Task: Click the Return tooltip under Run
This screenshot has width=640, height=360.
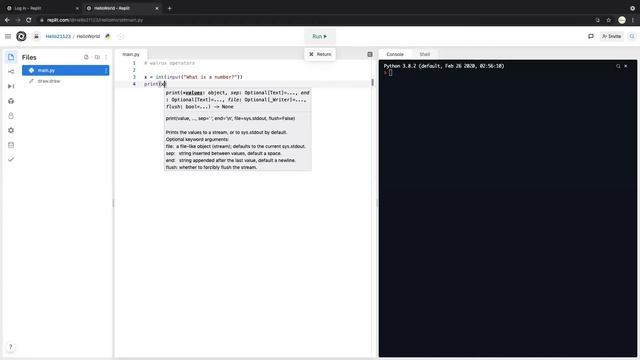Action: point(320,54)
